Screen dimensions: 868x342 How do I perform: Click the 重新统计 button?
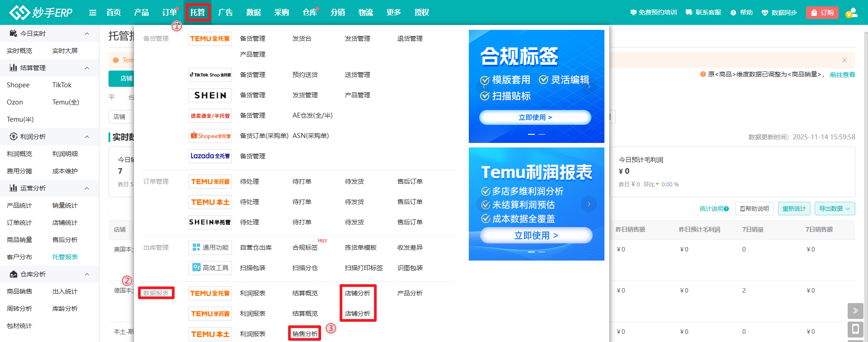pos(794,209)
